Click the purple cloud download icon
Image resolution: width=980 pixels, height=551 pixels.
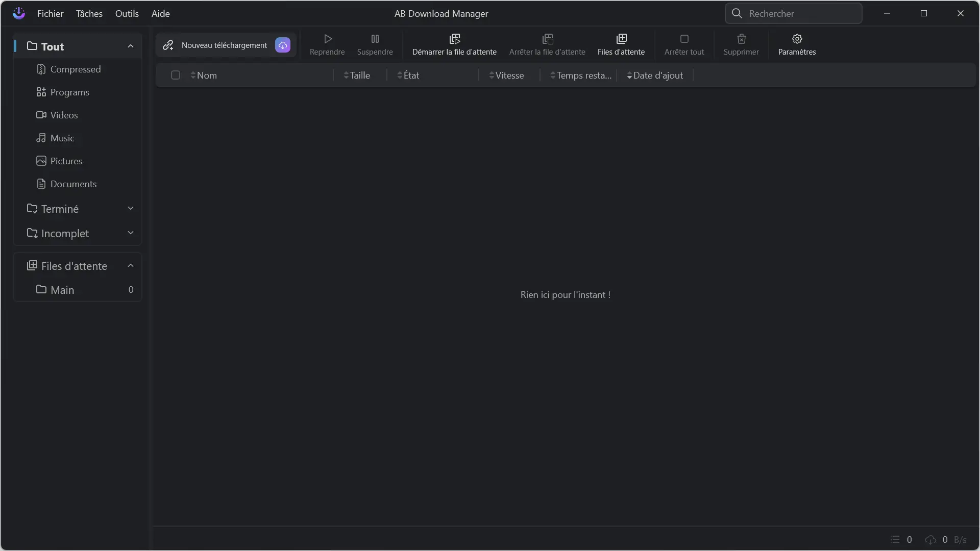(283, 45)
